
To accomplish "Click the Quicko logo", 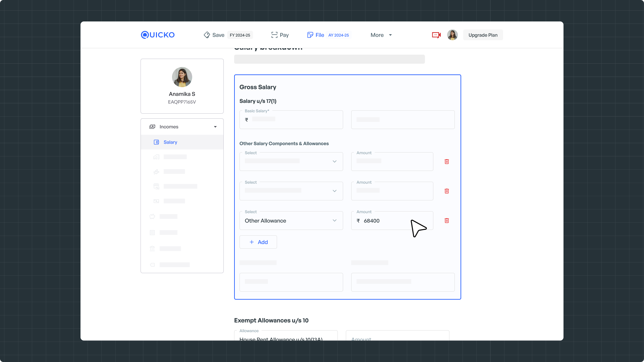I will [x=158, y=35].
